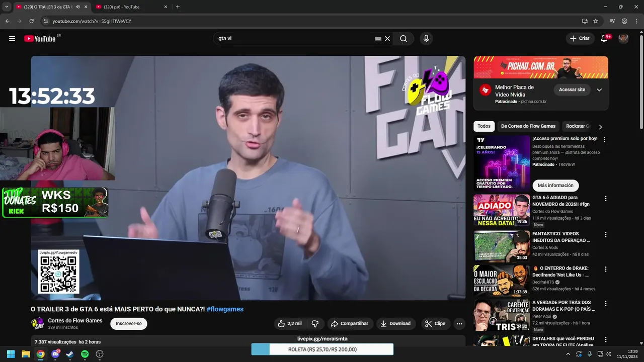Open menu for FANTASTICO VIDEOS INEDITOS video

[606, 235]
